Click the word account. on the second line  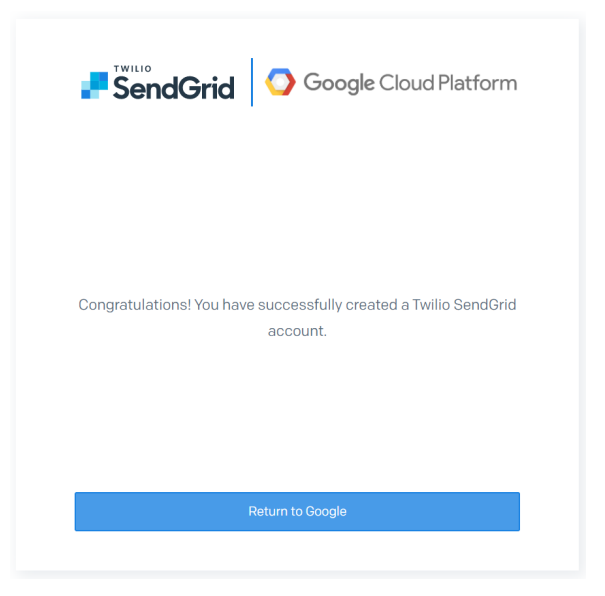297,330
